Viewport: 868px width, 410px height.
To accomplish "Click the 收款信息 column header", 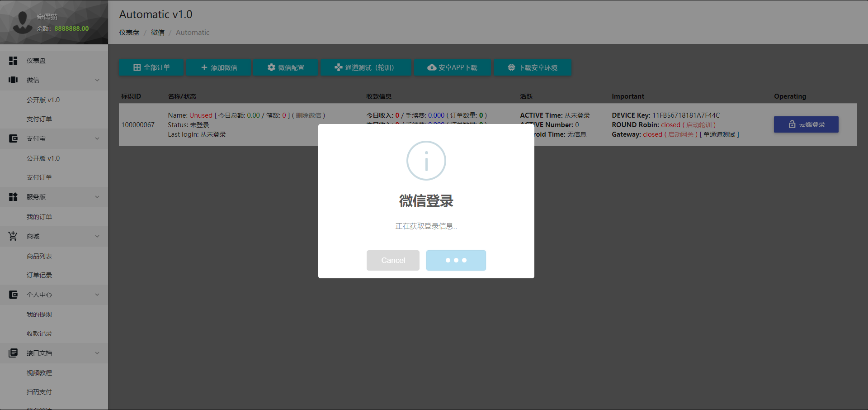I will coord(379,96).
